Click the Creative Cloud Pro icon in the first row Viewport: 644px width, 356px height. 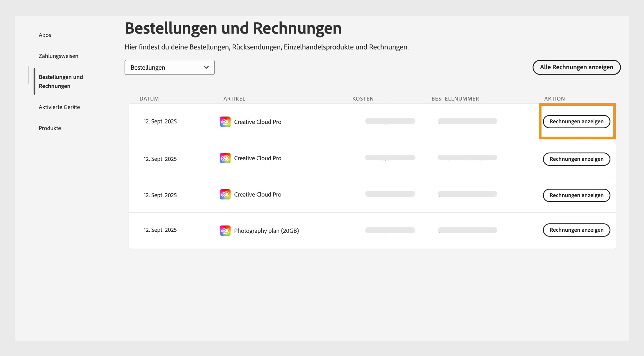pyautogui.click(x=225, y=122)
